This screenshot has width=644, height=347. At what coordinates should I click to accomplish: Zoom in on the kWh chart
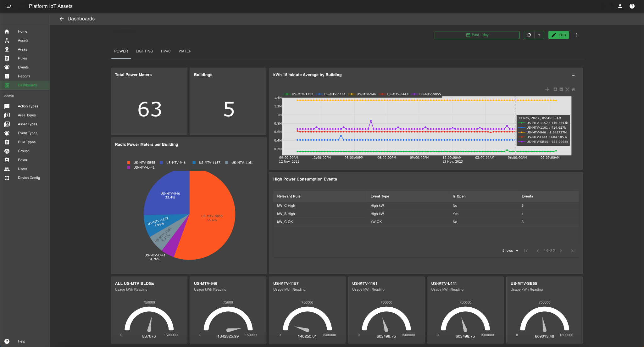(x=555, y=89)
